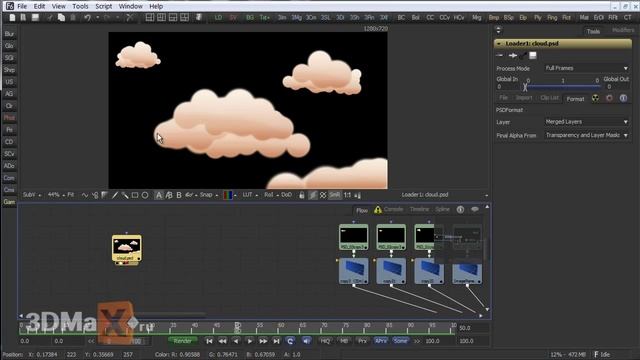
Task: Open the Script menu
Action: (104, 6)
